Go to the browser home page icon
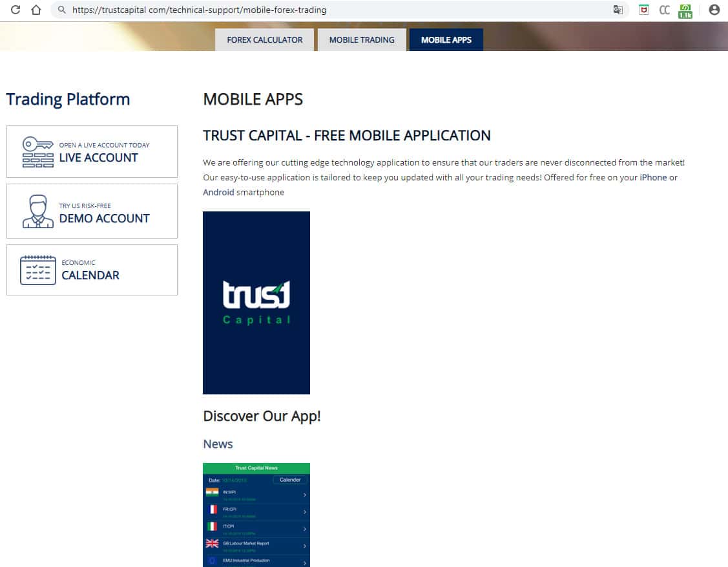Image resolution: width=728 pixels, height=567 pixels. coord(36,10)
